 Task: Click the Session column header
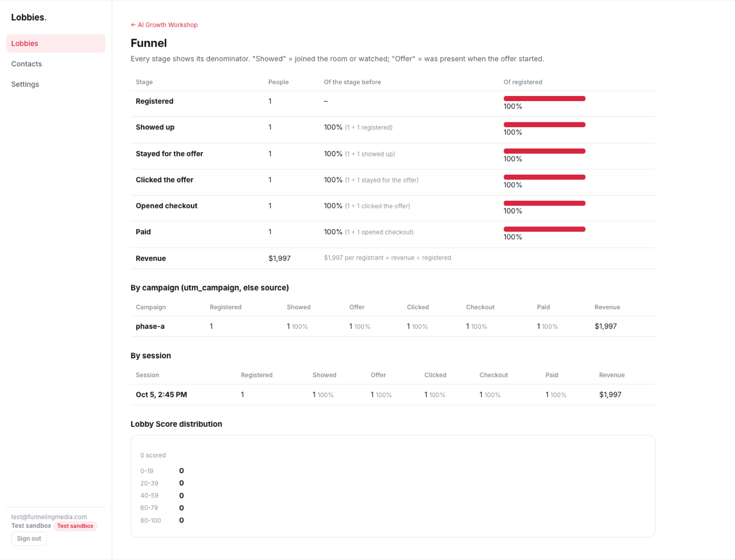[147, 375]
